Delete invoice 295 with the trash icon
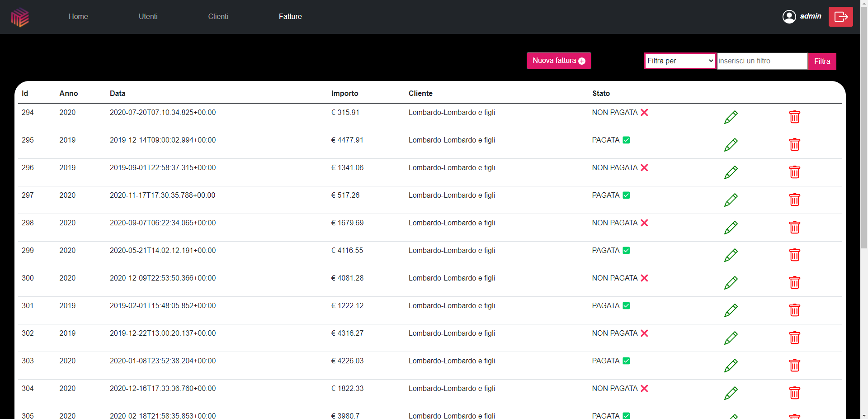 click(x=795, y=145)
